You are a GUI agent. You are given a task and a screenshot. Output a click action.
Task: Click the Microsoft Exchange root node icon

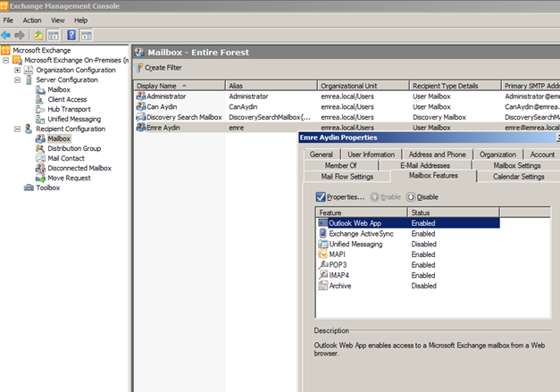coord(5,50)
